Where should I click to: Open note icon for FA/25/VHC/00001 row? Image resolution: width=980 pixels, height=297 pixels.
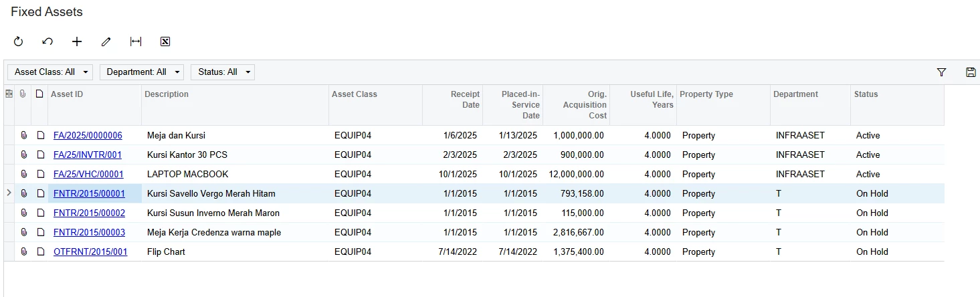click(39, 175)
